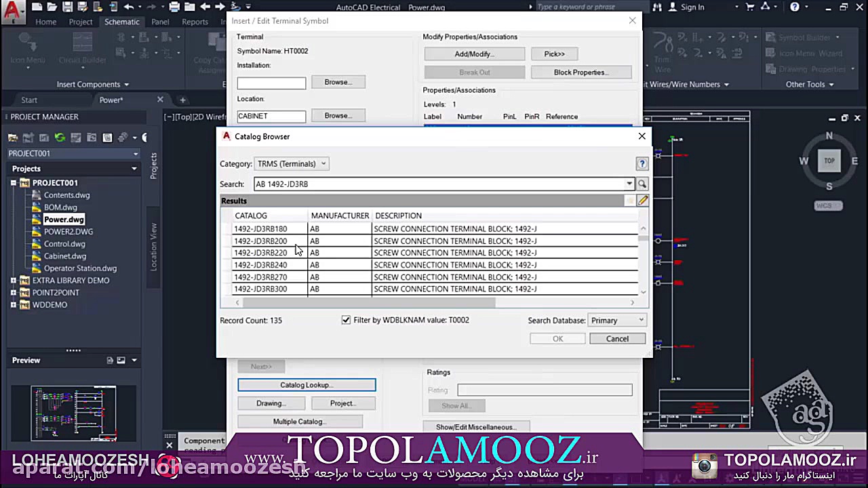Click the New Tab plus icon beside Power tab
Image resolution: width=868 pixels, height=488 pixels.
tap(182, 100)
